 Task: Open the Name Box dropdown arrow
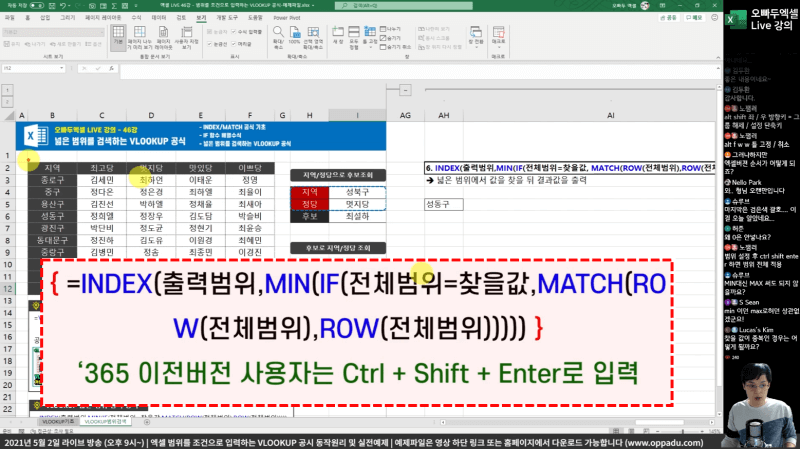61,68
